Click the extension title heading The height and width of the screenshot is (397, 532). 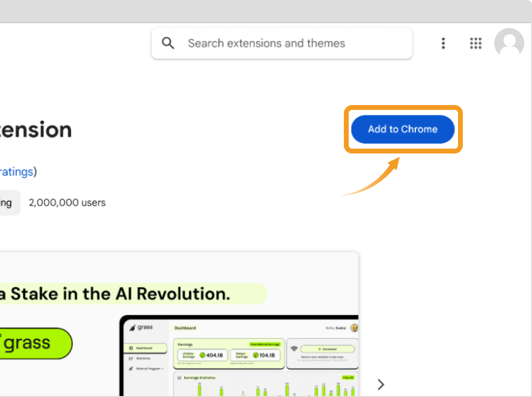pyautogui.click(x=36, y=130)
